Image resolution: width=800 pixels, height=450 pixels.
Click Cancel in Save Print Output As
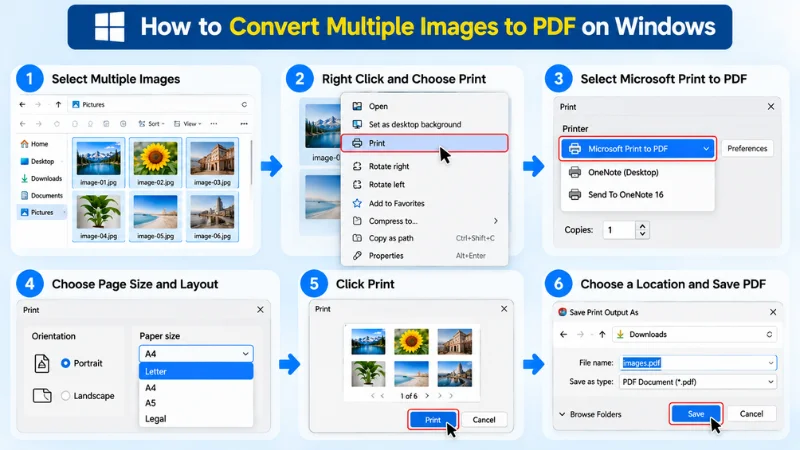pos(751,414)
